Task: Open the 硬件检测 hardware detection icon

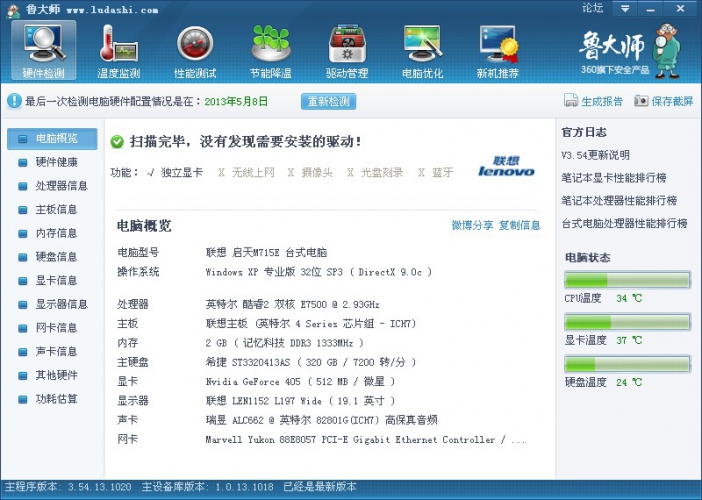Action: coord(43,50)
